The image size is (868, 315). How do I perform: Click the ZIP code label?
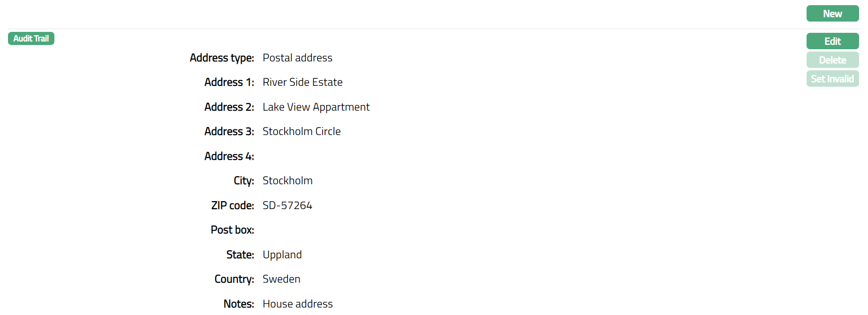[x=233, y=205]
